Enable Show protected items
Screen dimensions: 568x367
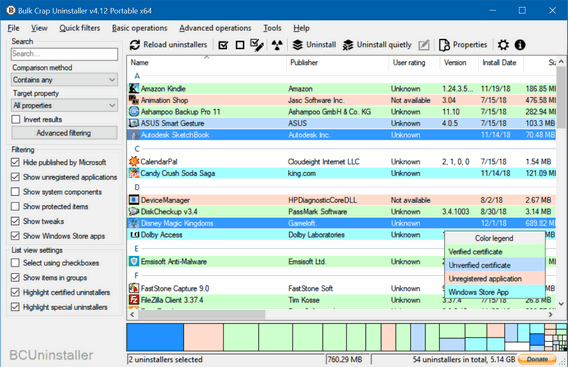(x=15, y=207)
